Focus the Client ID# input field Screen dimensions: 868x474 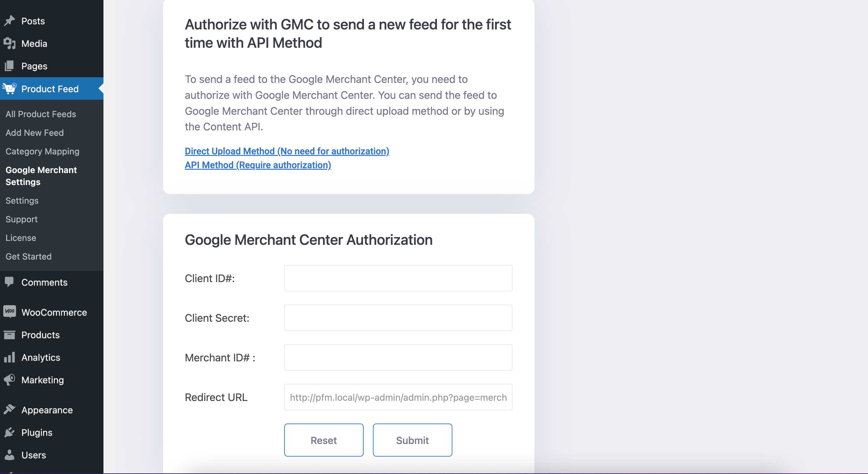point(398,278)
